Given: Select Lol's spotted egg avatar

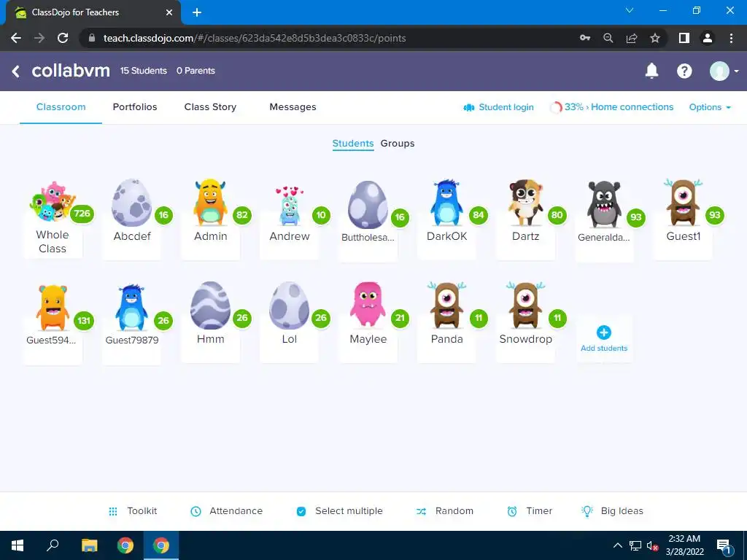Looking at the screenshot, I should (x=289, y=306).
